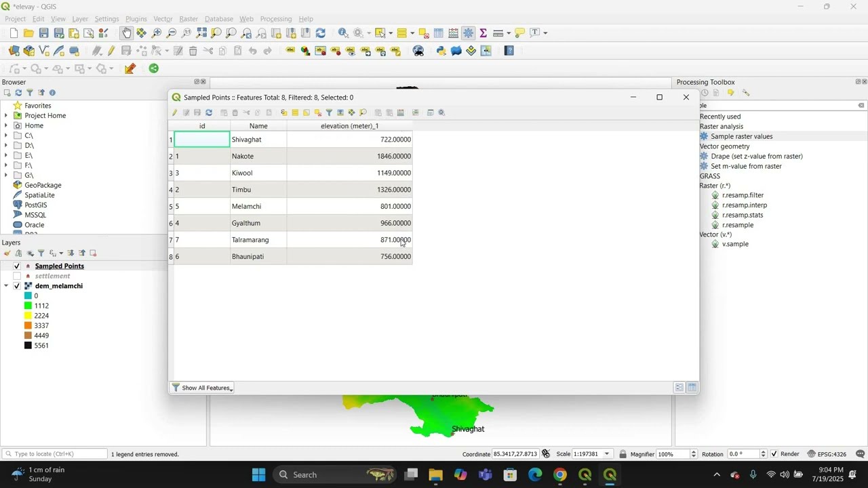
Task: Click the Zoom Out magnifier tool
Action: click(172, 33)
